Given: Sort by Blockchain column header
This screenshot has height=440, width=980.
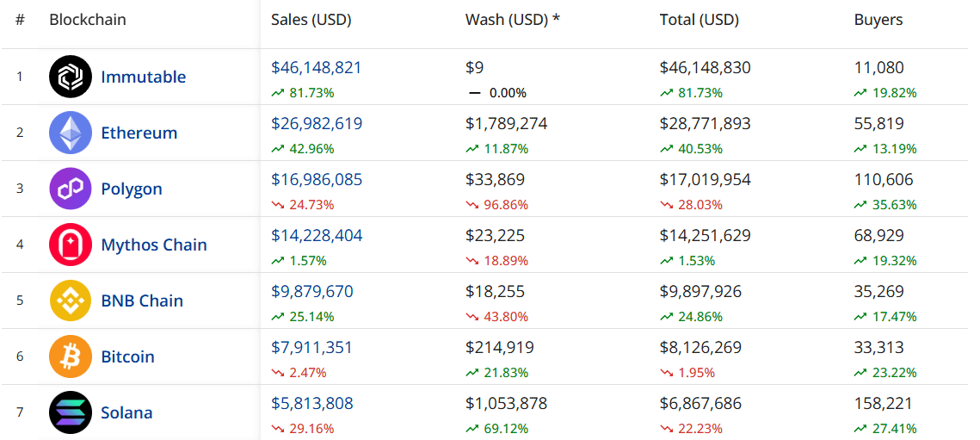Looking at the screenshot, I should pyautogui.click(x=88, y=20).
